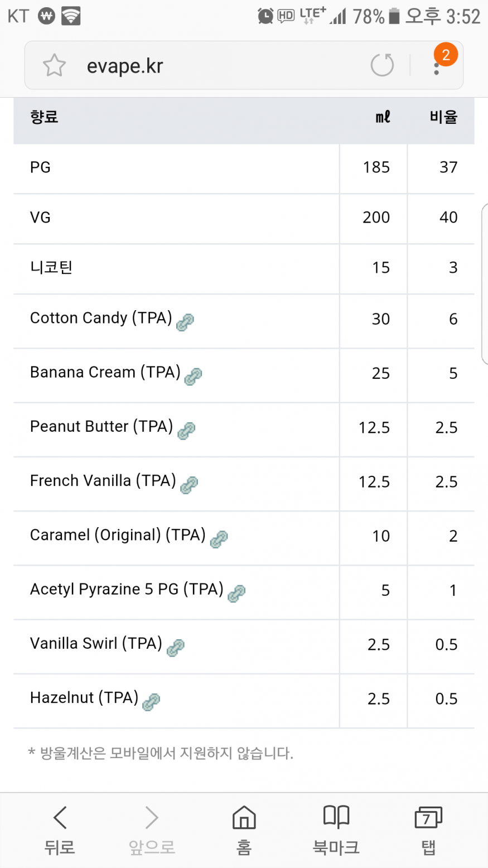
Task: Tap the alarm icon in status bar
Action: coord(265,16)
